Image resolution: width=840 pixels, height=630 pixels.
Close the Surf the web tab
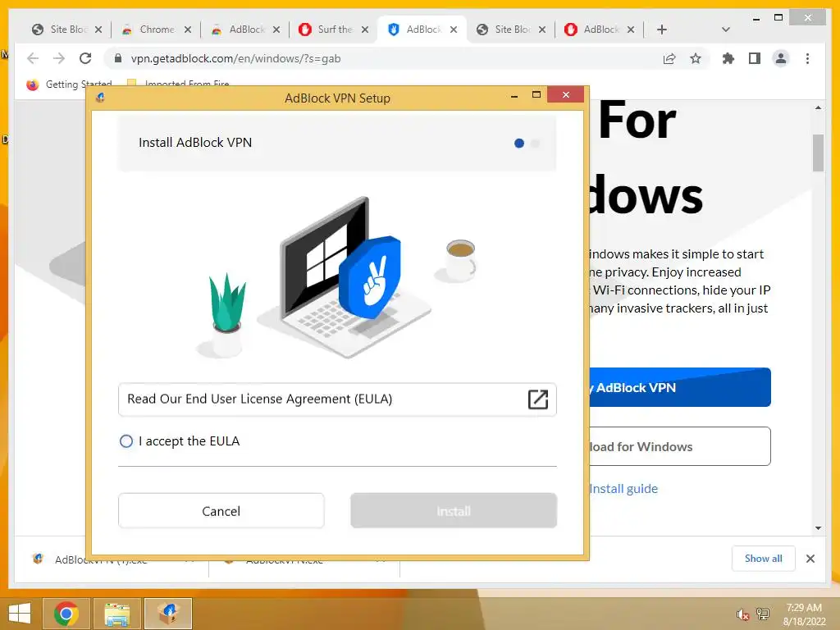(365, 30)
